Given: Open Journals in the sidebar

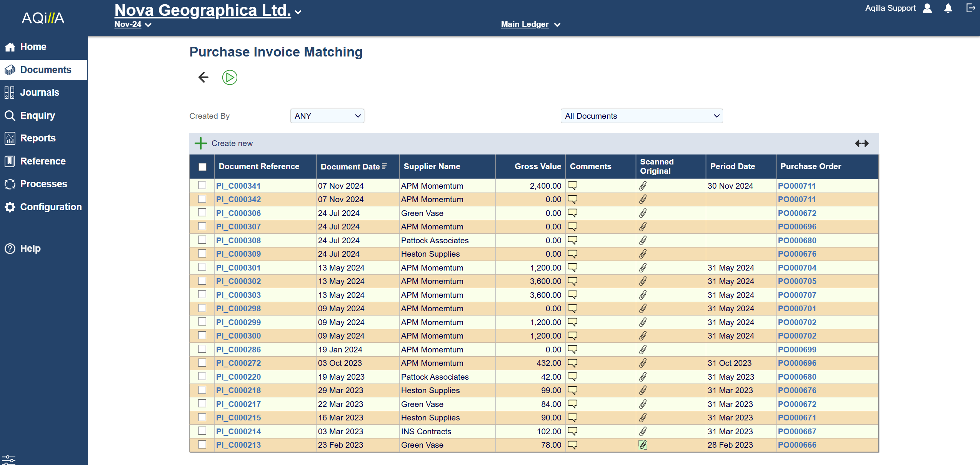Looking at the screenshot, I should coord(40,92).
